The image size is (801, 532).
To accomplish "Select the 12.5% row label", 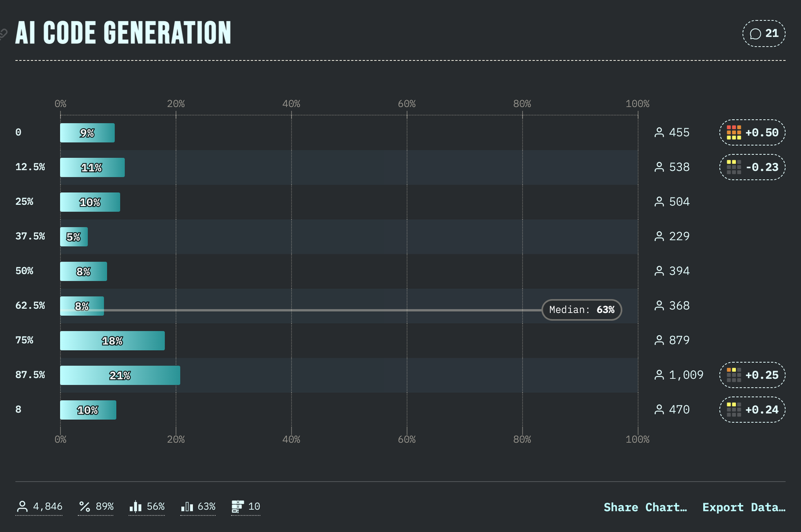I will coord(30,167).
